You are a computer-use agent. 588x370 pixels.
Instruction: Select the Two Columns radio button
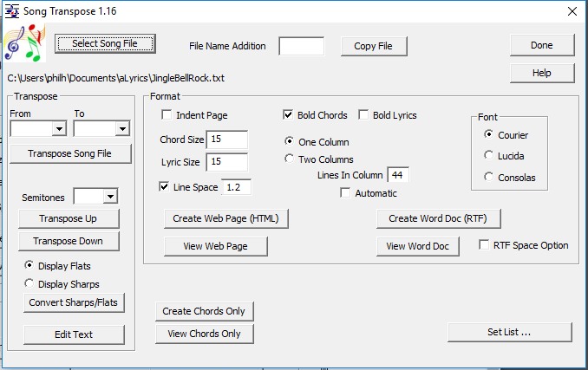point(290,159)
